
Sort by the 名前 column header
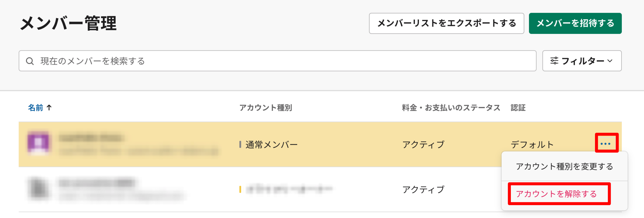coord(36,108)
